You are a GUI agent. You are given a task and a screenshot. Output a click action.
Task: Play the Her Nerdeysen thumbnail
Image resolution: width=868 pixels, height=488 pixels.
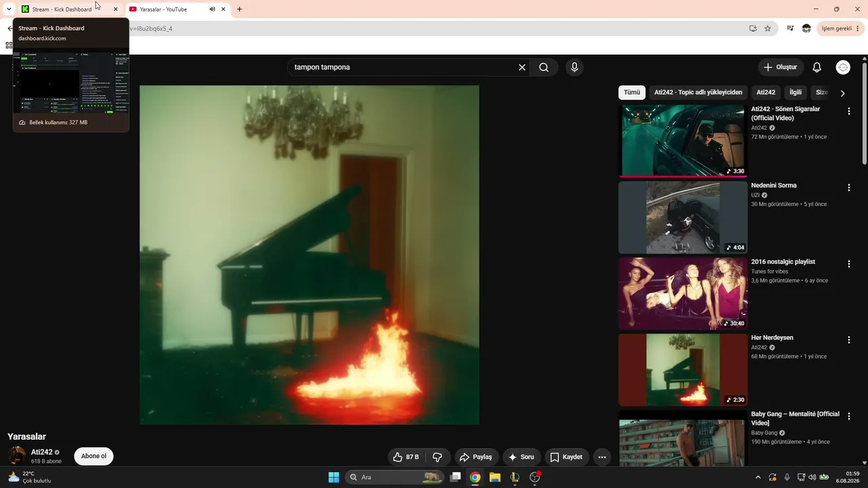coord(683,369)
